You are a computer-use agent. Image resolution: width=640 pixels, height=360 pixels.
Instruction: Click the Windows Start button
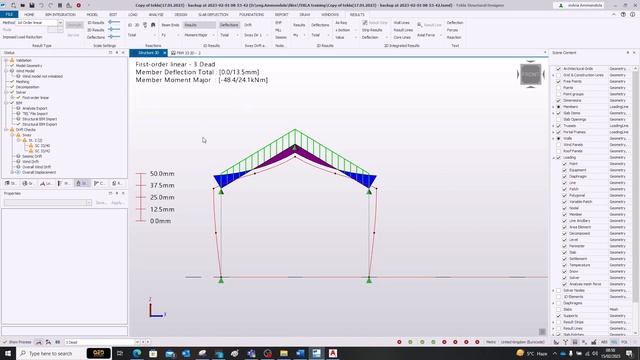coord(8,353)
